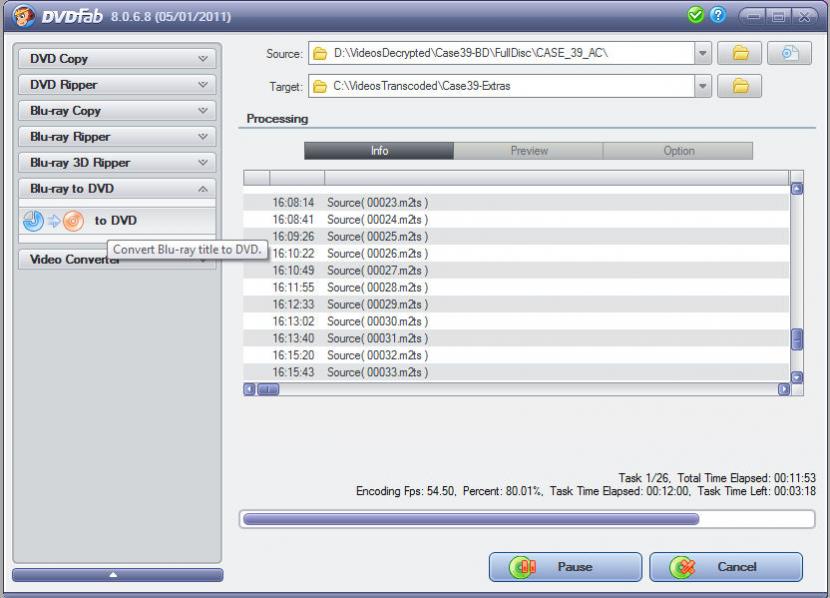830x598 pixels.
Task: Click the log scroll up arrow
Action: [797, 189]
